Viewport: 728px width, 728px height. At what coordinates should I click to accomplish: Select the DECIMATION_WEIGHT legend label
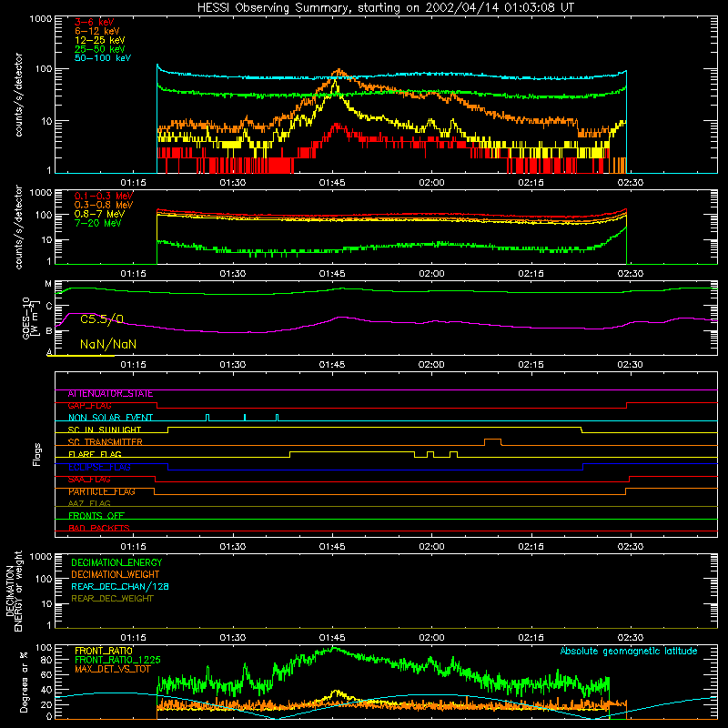116,574
